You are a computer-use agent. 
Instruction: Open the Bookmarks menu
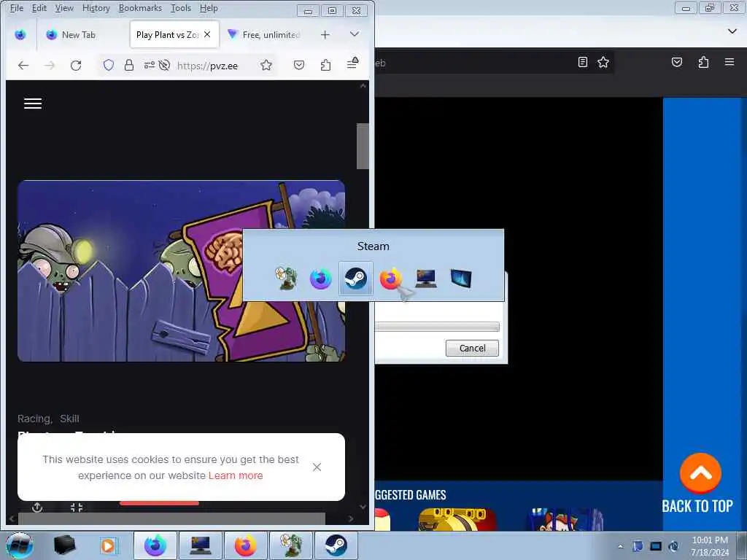(140, 8)
